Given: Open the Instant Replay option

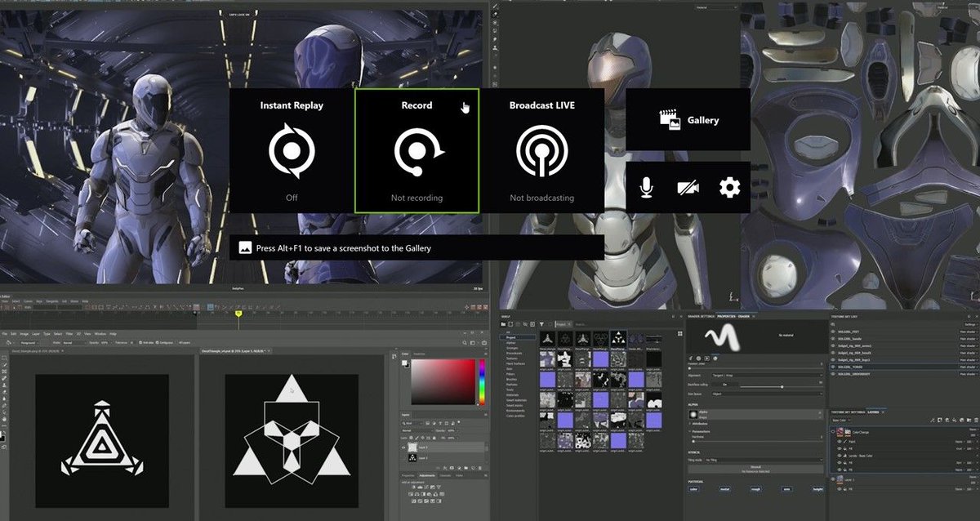Looking at the screenshot, I should (292, 151).
